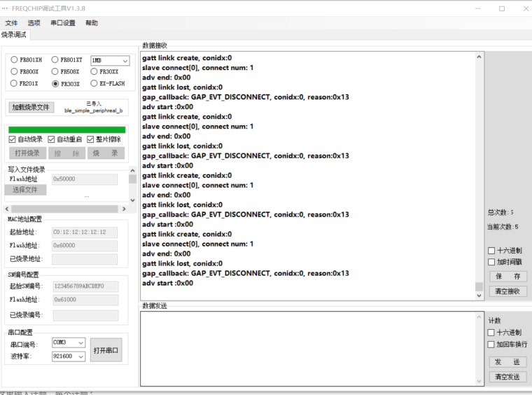
Task: Click the 加载烧录文件 button
Action: (x=31, y=107)
